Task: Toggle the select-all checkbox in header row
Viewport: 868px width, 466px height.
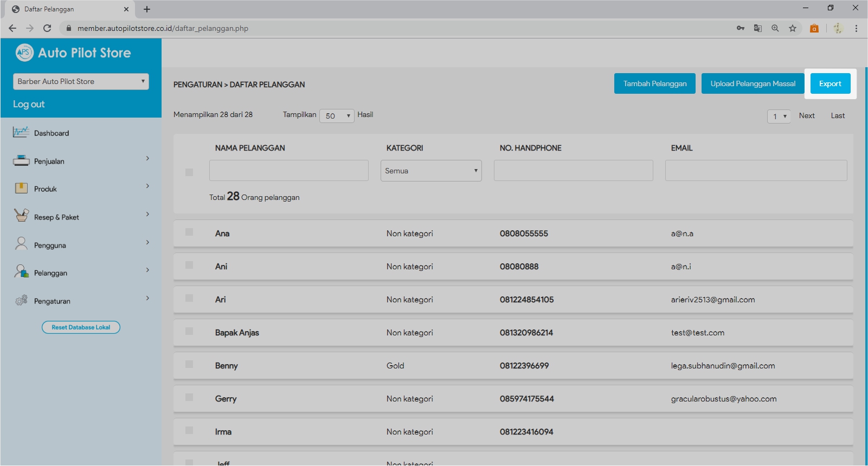Action: pyautogui.click(x=189, y=172)
